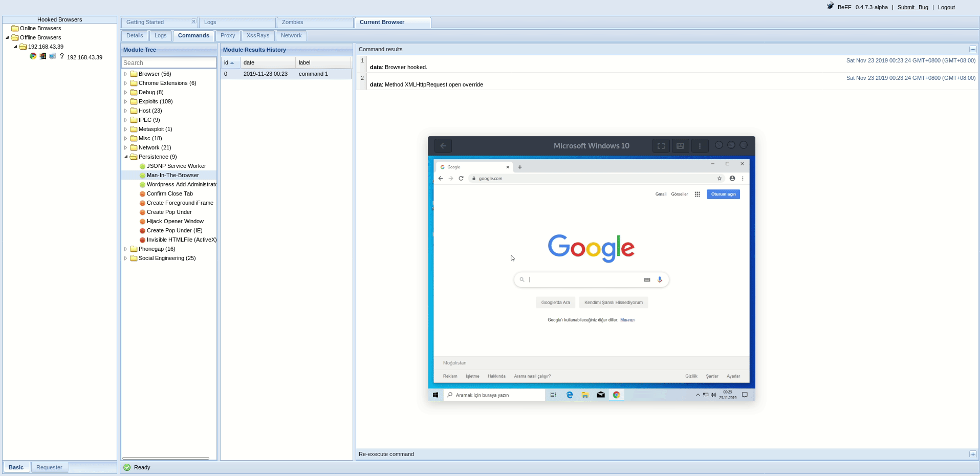
Task: Open the Details sub-tab
Action: tap(135, 36)
